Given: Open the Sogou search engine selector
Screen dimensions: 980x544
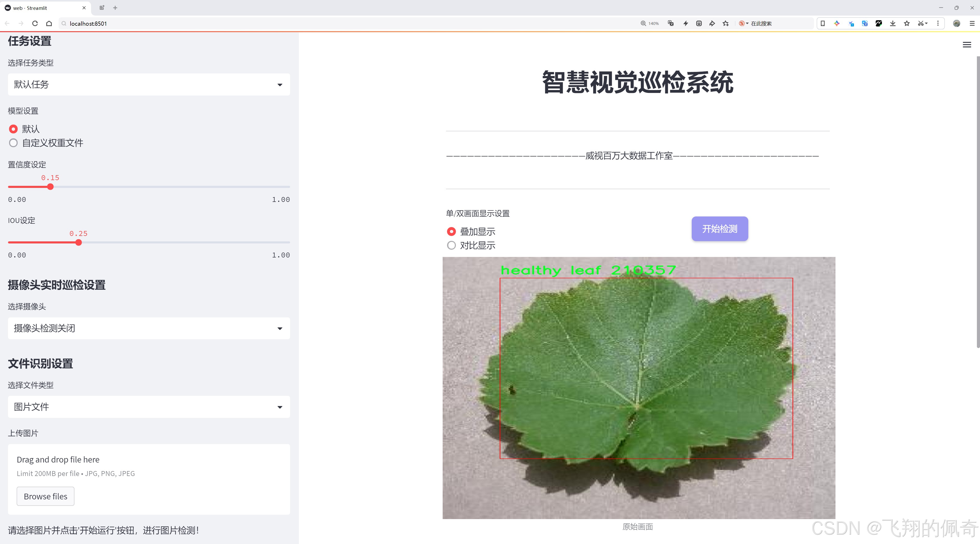Looking at the screenshot, I should 743,24.
